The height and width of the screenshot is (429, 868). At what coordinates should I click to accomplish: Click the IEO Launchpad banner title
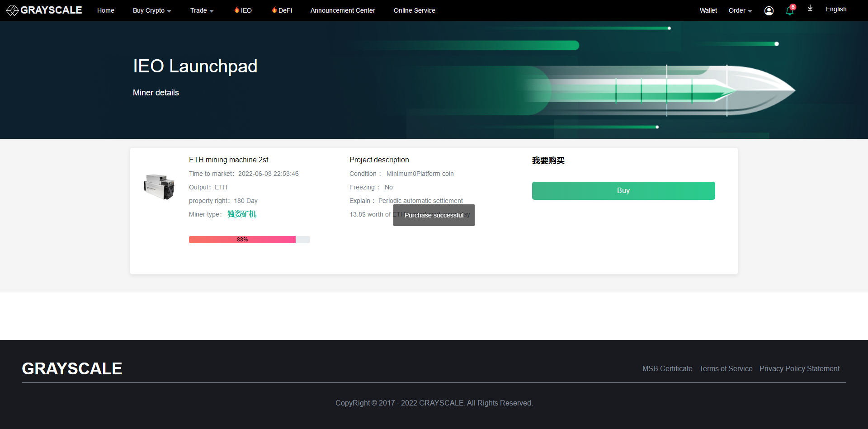click(x=195, y=66)
